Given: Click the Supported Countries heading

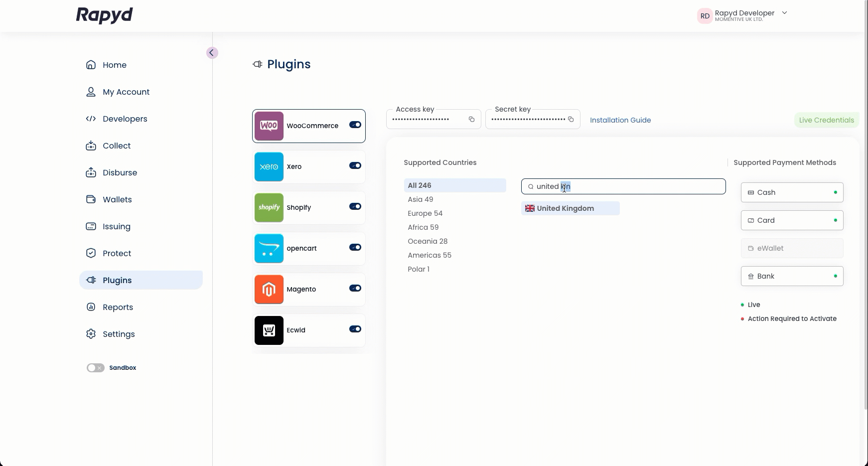Looking at the screenshot, I should (x=440, y=162).
